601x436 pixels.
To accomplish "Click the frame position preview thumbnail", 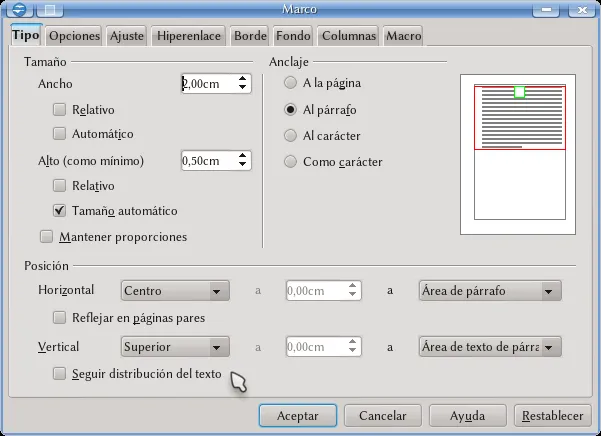I will (x=518, y=154).
